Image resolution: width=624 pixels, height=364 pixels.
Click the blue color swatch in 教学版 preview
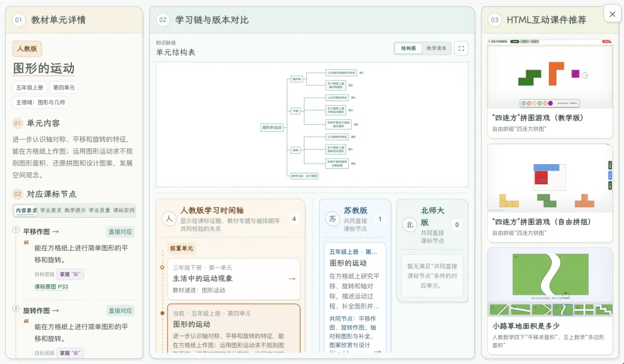tap(523, 103)
